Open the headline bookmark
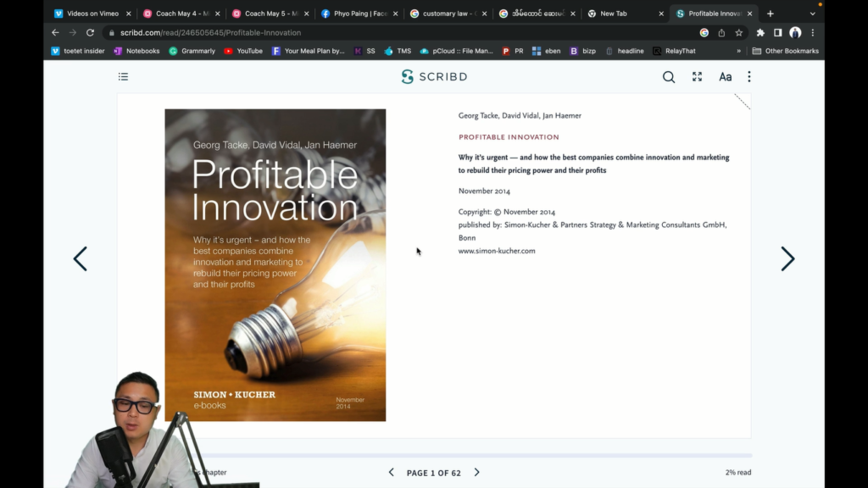The width and height of the screenshot is (868, 488). click(x=625, y=51)
